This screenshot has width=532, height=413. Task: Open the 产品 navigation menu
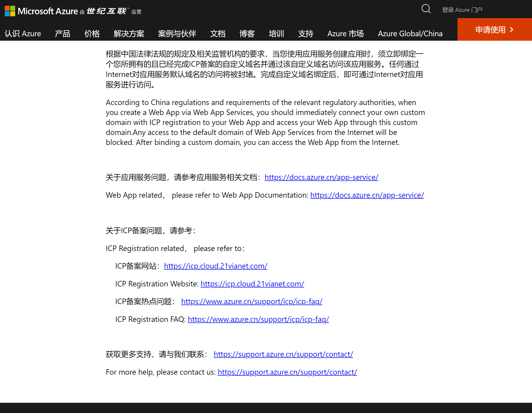62,34
